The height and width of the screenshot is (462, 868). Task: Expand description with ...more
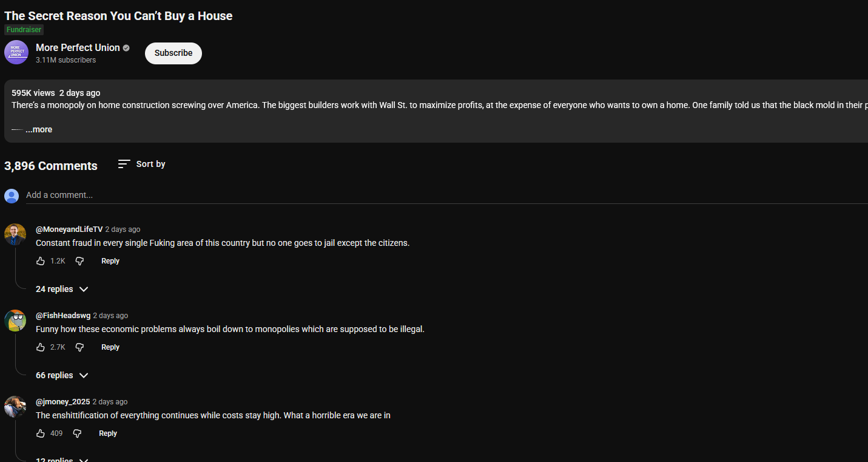click(x=39, y=129)
